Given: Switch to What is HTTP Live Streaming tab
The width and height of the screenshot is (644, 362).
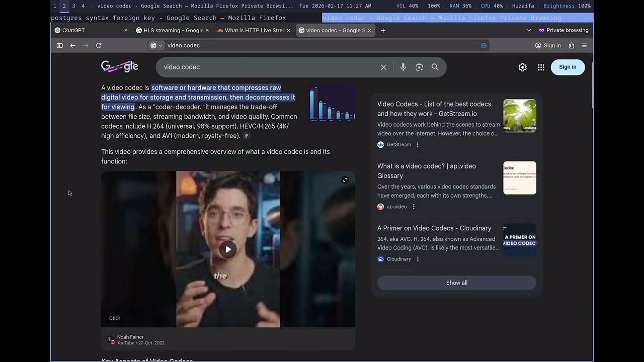Looking at the screenshot, I should 254,30.
